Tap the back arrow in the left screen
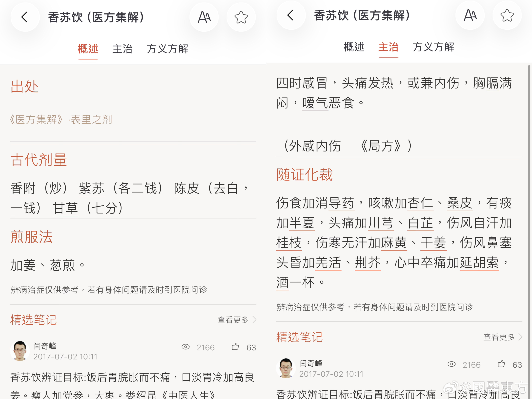532x399 pixels. [x=25, y=17]
